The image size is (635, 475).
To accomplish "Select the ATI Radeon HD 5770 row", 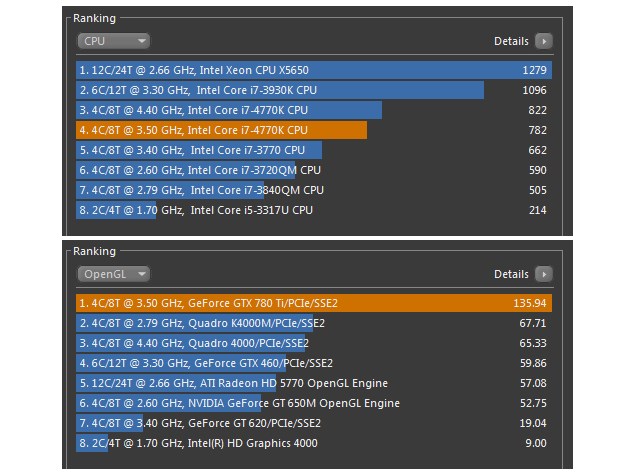I will pyautogui.click(x=314, y=383).
